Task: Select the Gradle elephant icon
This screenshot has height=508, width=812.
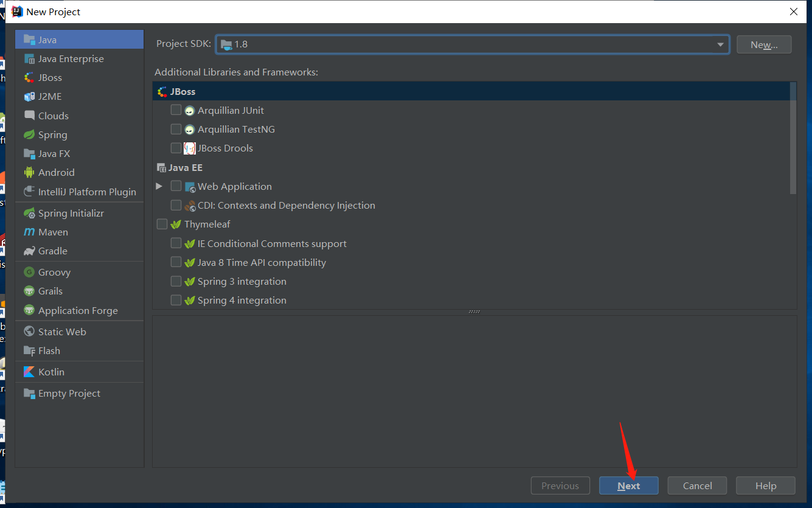Action: point(29,251)
